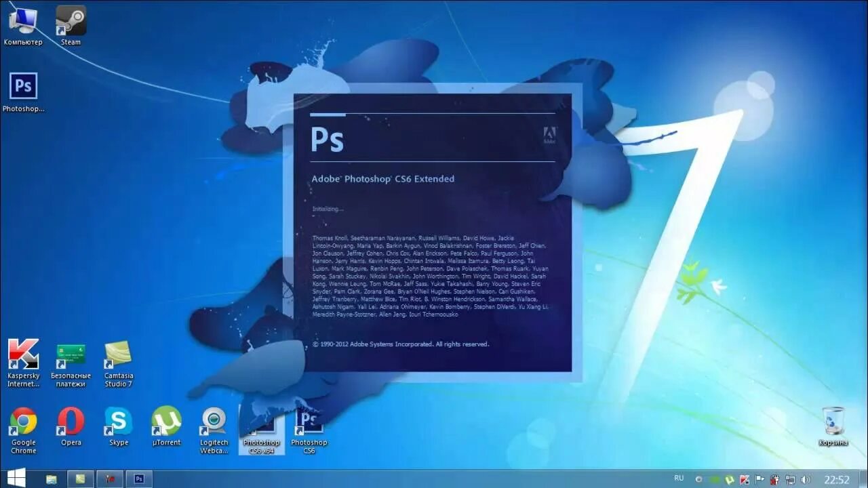
Task: Open the Skype desktop shortcut
Action: coord(118,426)
